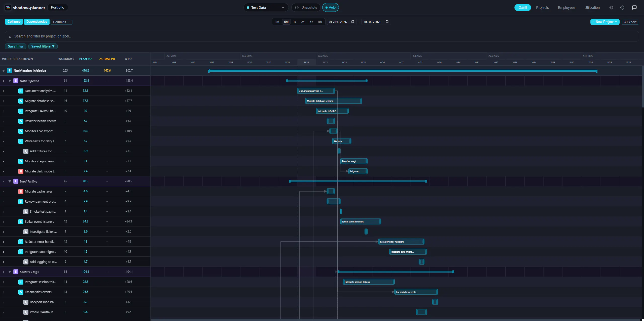Click drag handle icon of Refactor health checks row
This screenshot has height=321, width=644.
tap(3, 121)
